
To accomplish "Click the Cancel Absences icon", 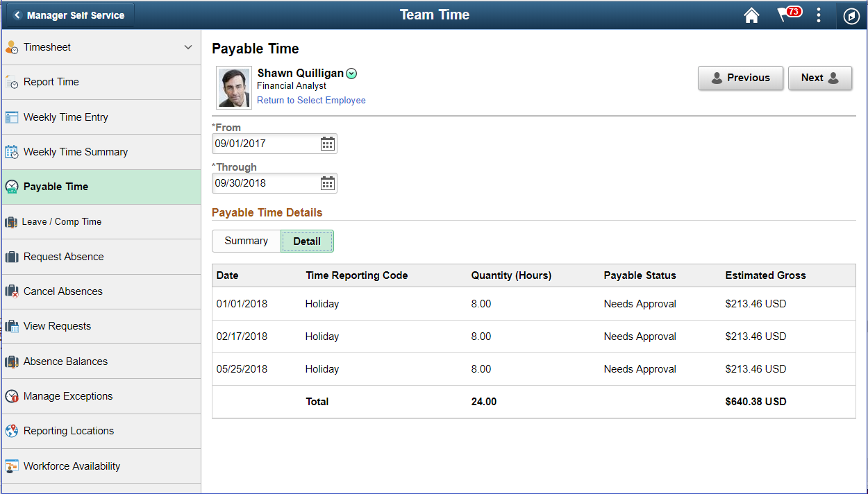I will (12, 291).
